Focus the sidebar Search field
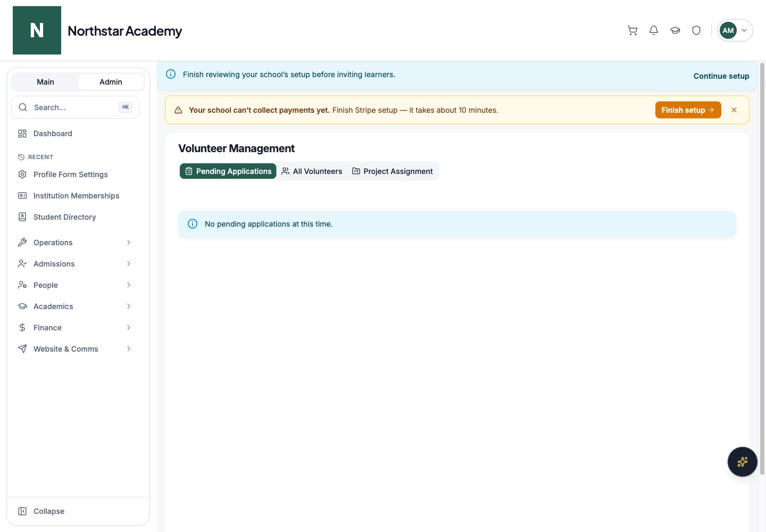The height and width of the screenshot is (532, 766). pyautogui.click(x=75, y=107)
